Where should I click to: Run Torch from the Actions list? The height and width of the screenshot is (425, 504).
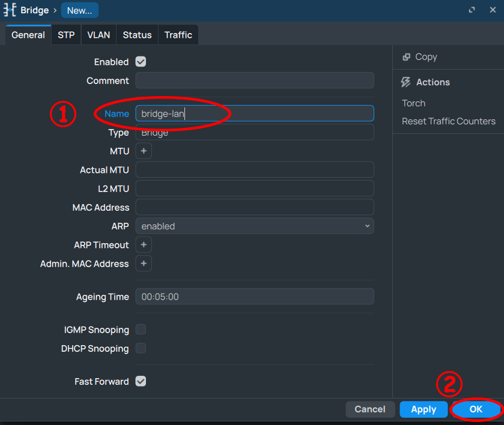tap(413, 103)
